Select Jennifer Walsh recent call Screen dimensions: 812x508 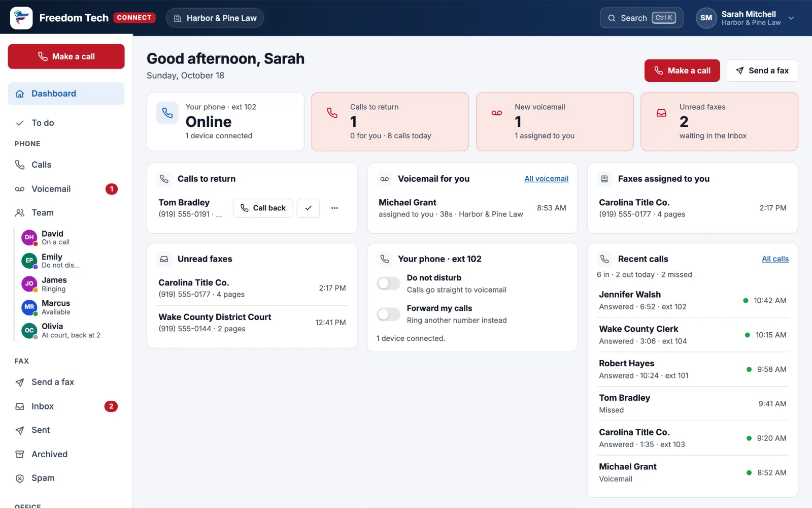[x=693, y=300]
